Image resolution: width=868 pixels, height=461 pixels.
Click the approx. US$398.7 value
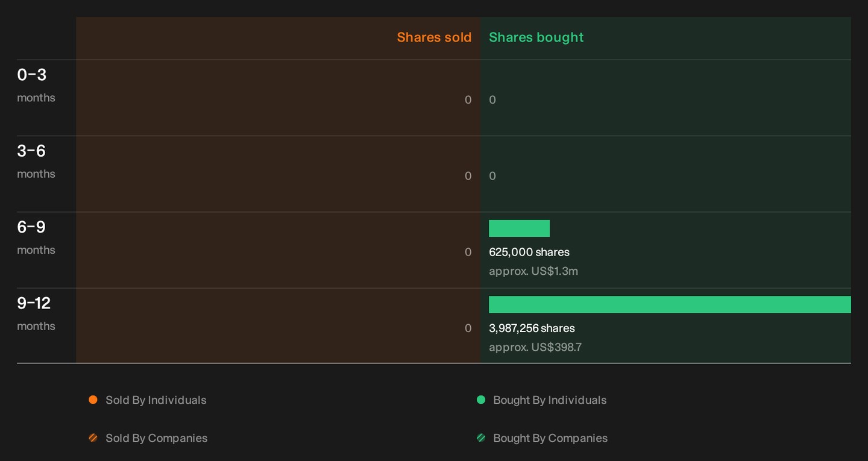click(x=535, y=347)
